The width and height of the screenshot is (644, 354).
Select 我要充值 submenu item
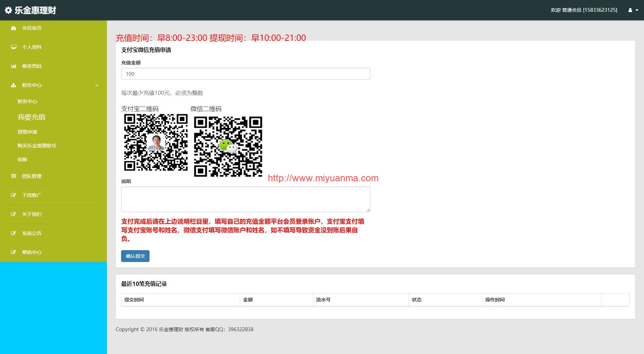coord(31,117)
